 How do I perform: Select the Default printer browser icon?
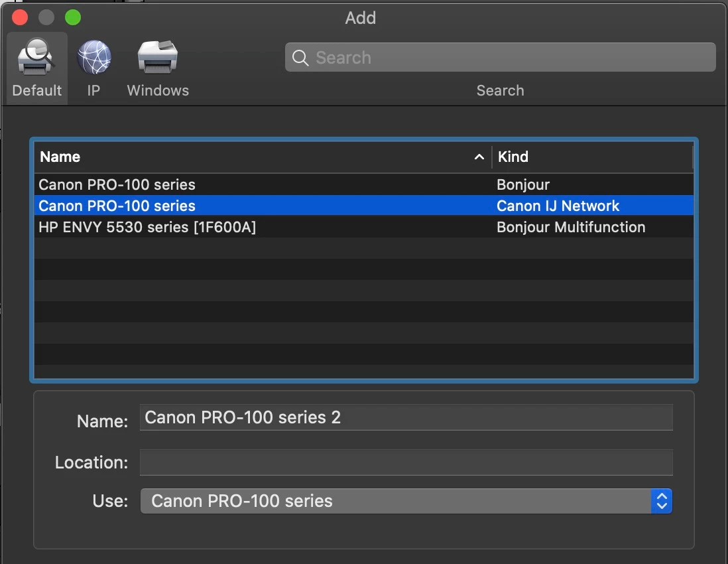click(x=36, y=58)
